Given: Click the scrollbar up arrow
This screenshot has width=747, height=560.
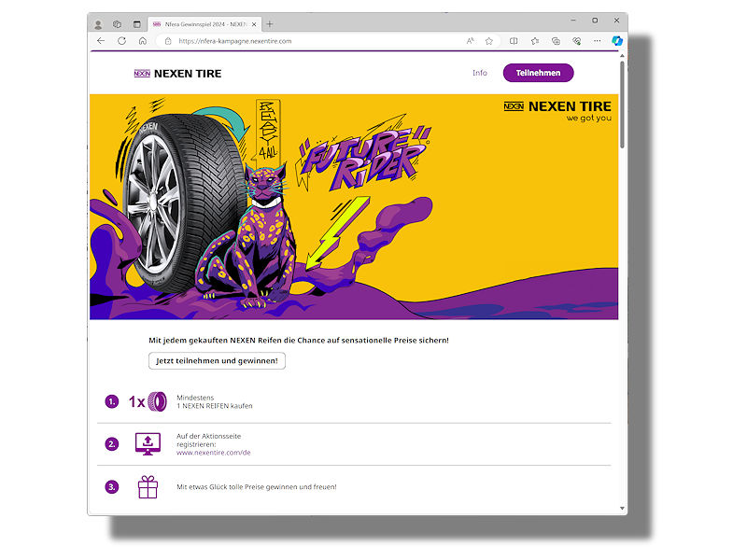Looking at the screenshot, I should (622, 56).
